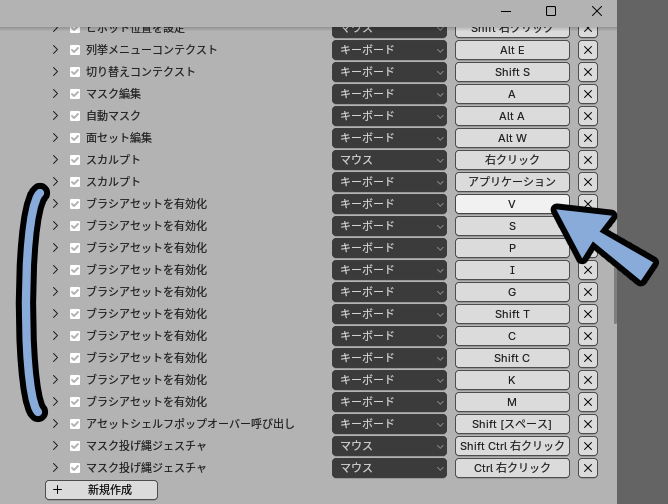Remove the Shift T brush asset shortcut
668x504 pixels.
(x=588, y=314)
